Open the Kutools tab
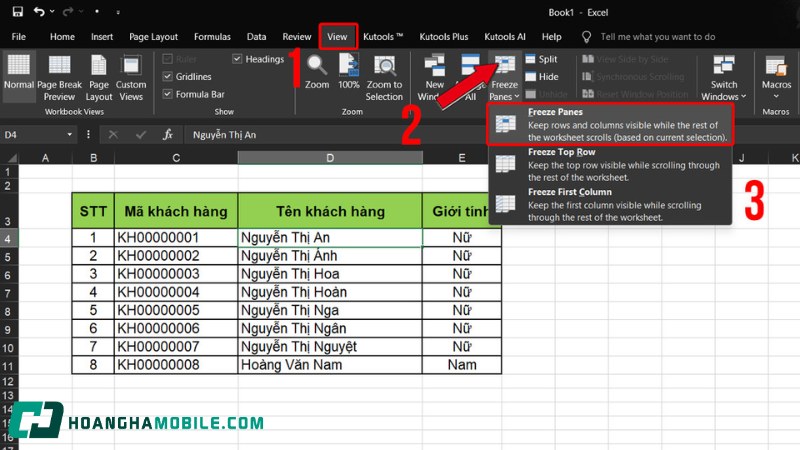This screenshot has width=800, height=450. pyautogui.click(x=383, y=37)
